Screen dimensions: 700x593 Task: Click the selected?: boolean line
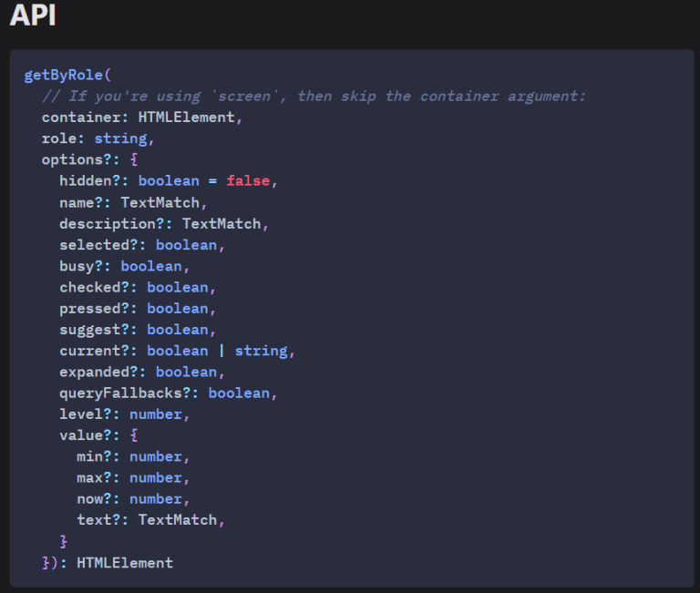click(x=142, y=245)
